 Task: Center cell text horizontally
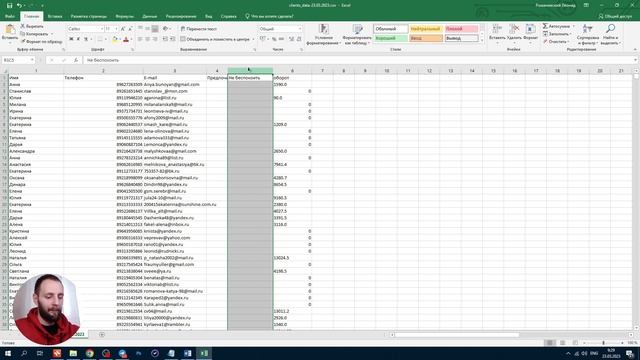pyautogui.click(x=147, y=39)
